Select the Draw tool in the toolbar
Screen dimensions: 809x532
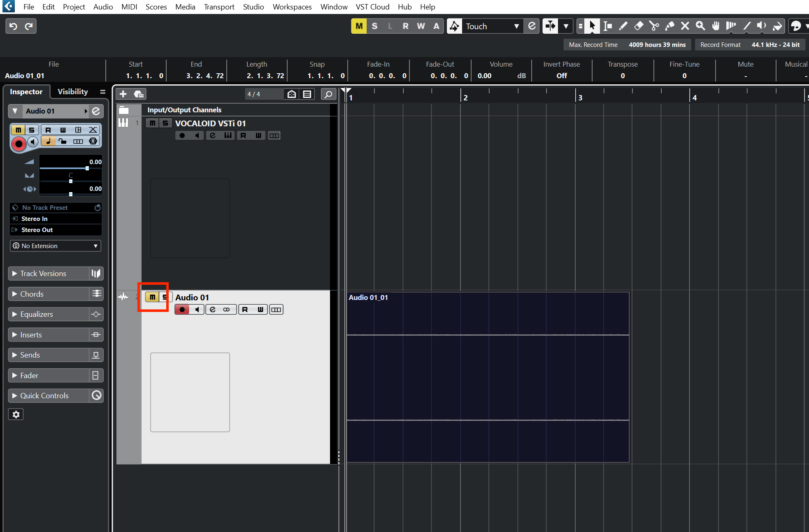623,26
